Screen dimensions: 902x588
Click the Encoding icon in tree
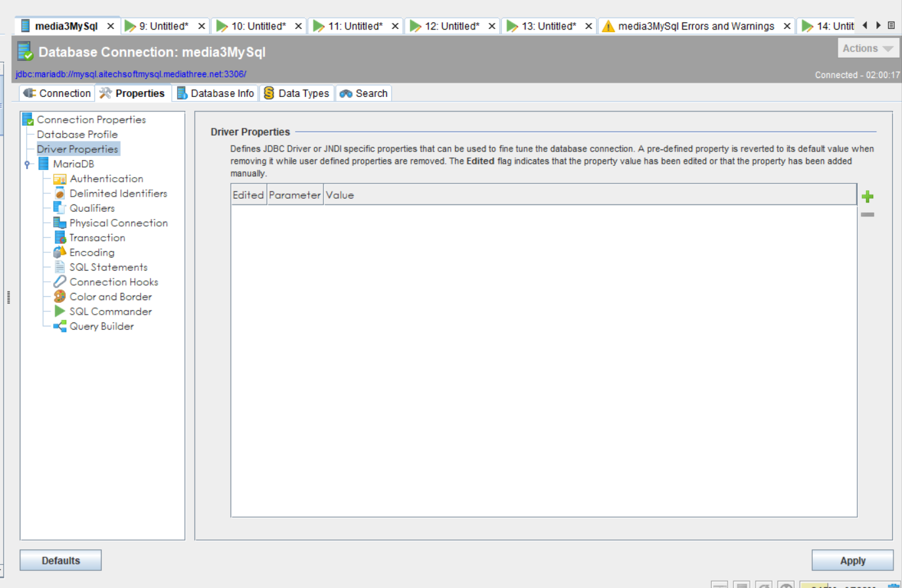point(60,252)
